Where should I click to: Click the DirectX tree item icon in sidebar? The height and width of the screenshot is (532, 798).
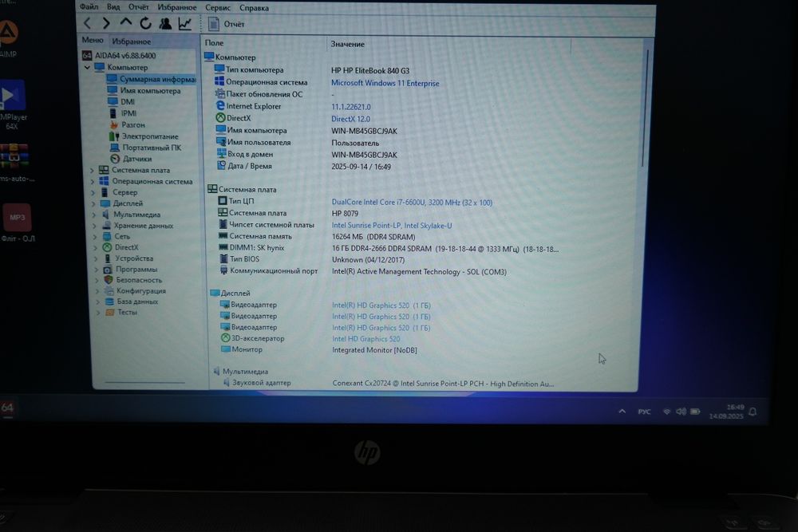point(107,247)
